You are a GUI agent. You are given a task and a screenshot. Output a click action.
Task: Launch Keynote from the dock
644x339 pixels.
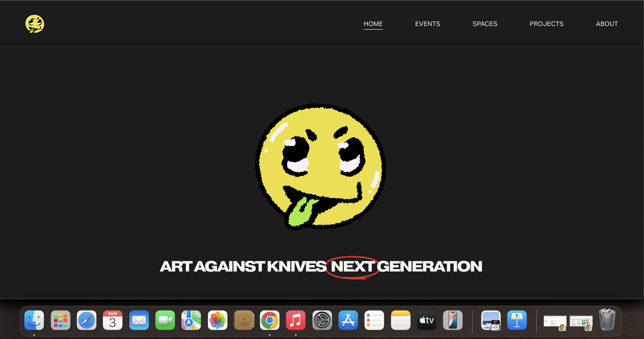click(x=517, y=320)
